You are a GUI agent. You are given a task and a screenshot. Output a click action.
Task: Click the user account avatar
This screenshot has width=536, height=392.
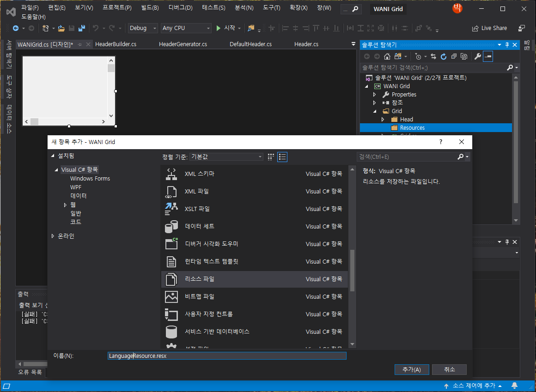(457, 8)
